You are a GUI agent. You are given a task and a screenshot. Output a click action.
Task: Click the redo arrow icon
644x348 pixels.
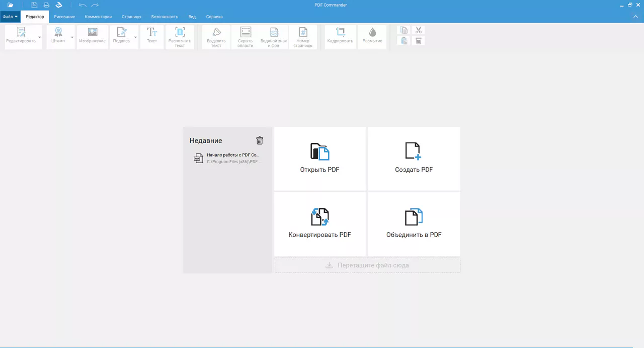click(x=95, y=5)
